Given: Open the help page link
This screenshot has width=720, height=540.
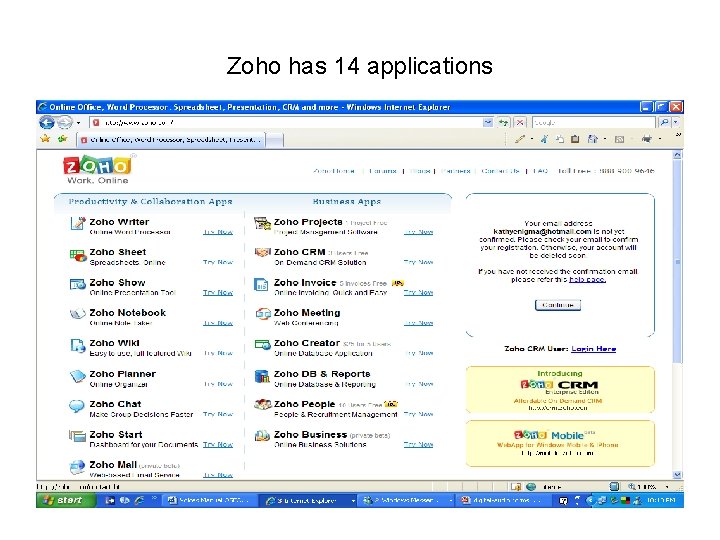Looking at the screenshot, I should pos(587,279).
